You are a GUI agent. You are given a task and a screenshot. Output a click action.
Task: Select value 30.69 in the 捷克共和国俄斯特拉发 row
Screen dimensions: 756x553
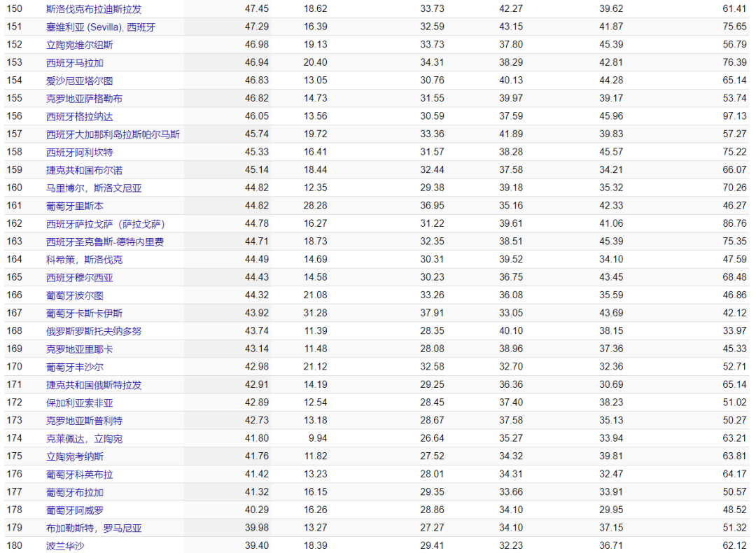(x=611, y=384)
